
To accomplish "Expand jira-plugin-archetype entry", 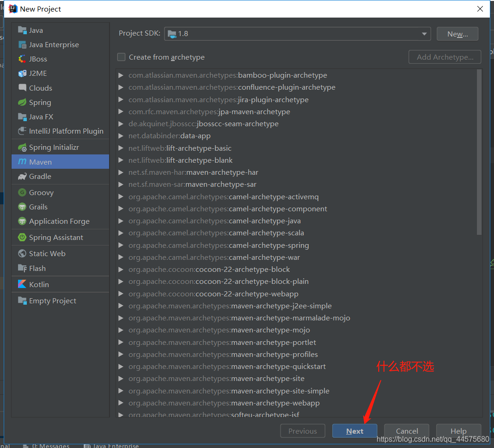I will (x=121, y=99).
